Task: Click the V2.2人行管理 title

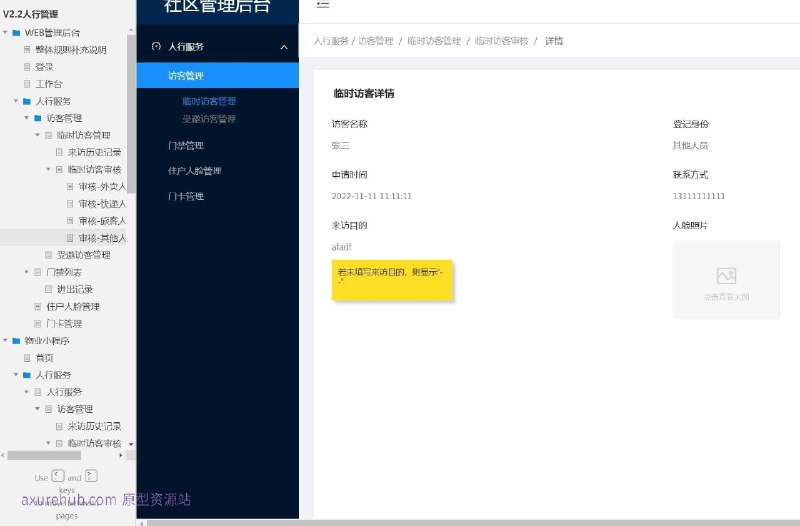Action: point(30,14)
